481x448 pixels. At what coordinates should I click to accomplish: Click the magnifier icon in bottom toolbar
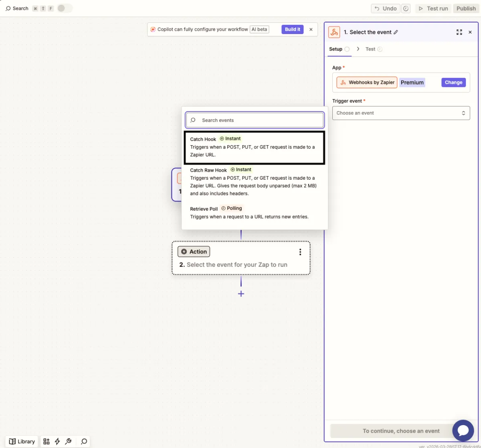point(84,441)
